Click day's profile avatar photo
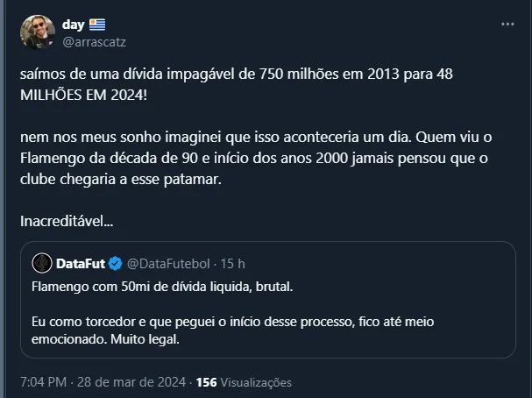Viewport: 532px width, 398px height. [38, 32]
